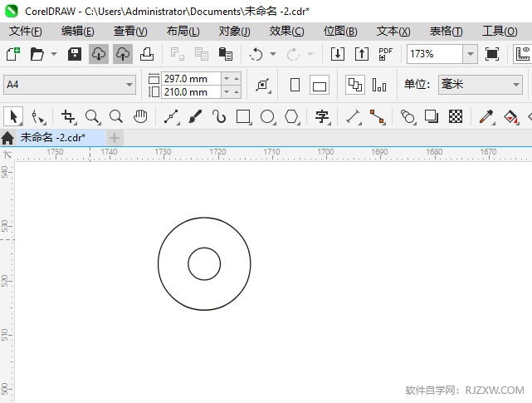Select the first magnifier Zoom tool
The height and width of the screenshot is (403, 532).
coord(92,117)
